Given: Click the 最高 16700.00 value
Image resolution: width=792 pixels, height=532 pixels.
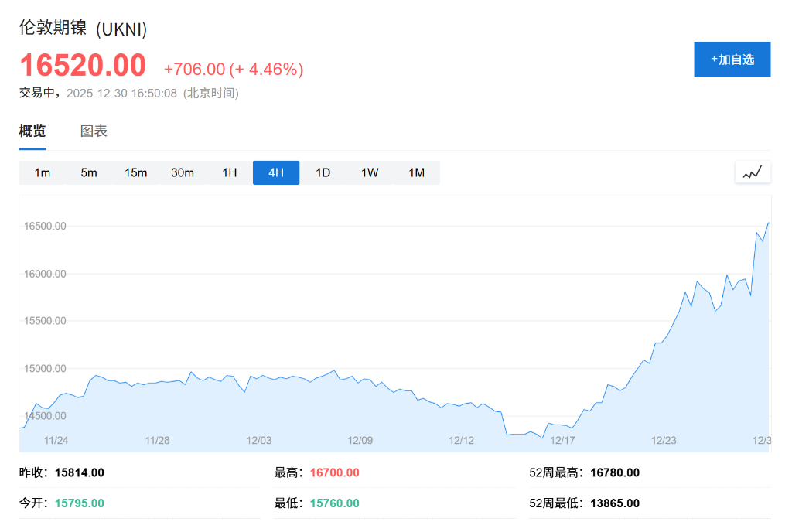Looking at the screenshot, I should coord(334,472).
